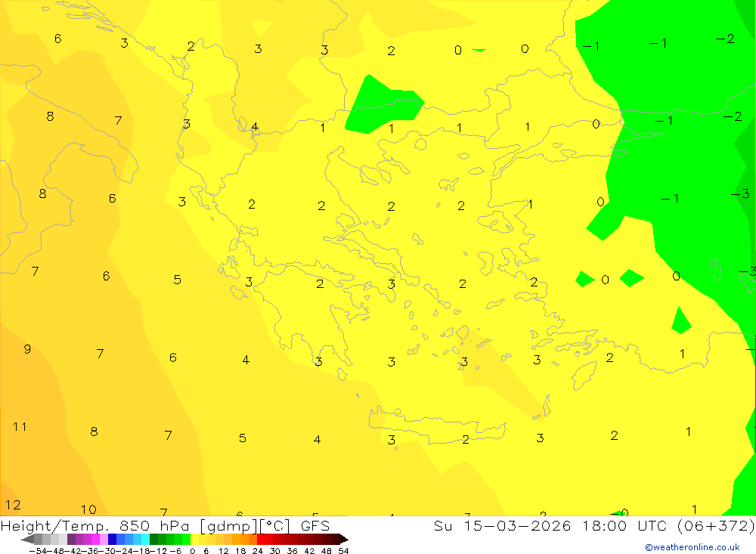Click the gray left arrow end of legend
Screen dimensions: 756x554
(x=27, y=539)
